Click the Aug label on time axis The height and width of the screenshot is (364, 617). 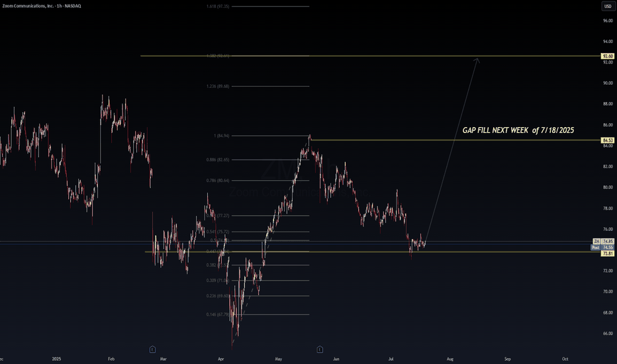pos(450,359)
